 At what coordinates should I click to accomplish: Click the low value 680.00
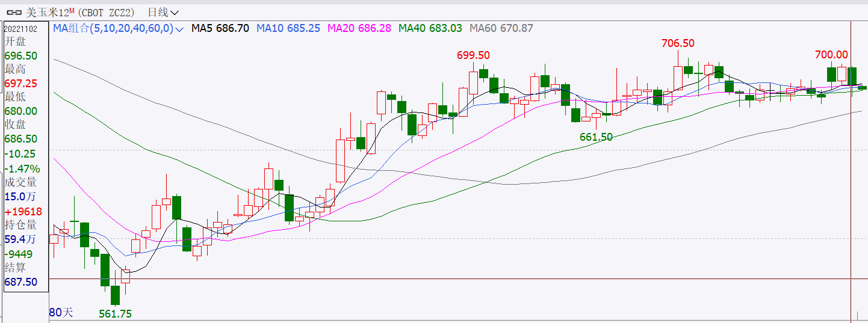21,111
